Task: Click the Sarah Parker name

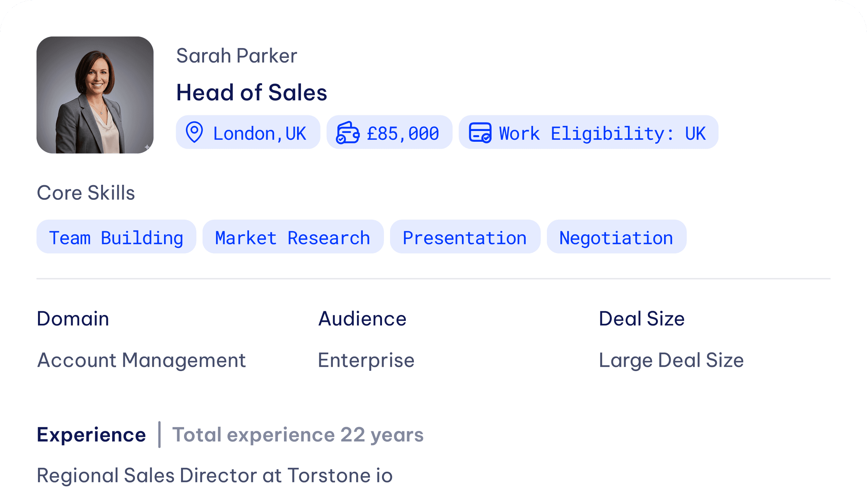Action: pos(237,56)
